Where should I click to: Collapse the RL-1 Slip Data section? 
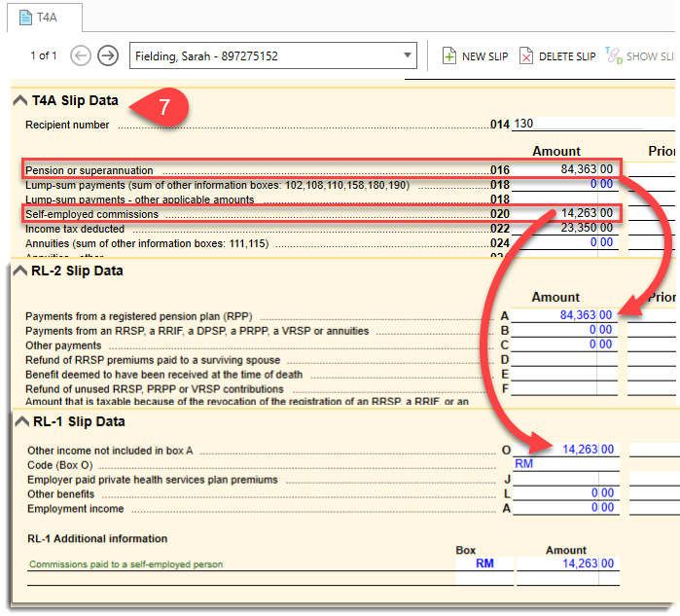[21, 421]
